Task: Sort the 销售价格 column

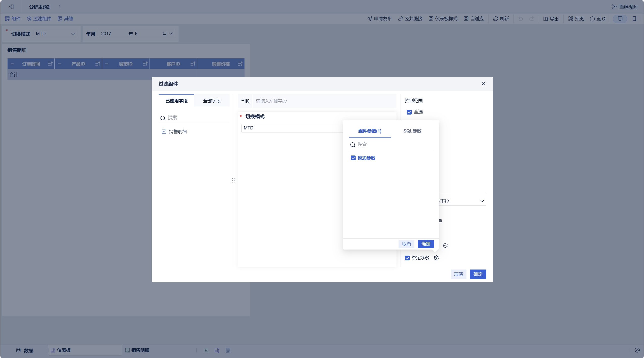Action: coord(240,64)
